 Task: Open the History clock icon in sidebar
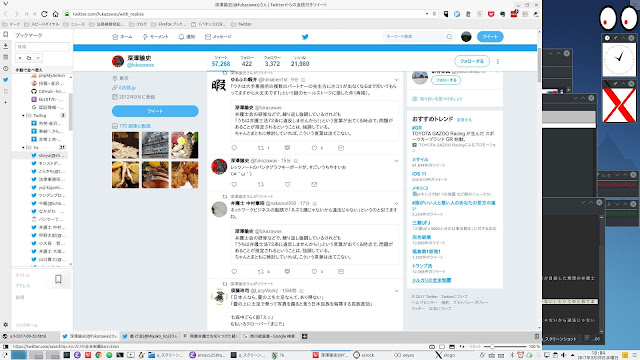5,69
